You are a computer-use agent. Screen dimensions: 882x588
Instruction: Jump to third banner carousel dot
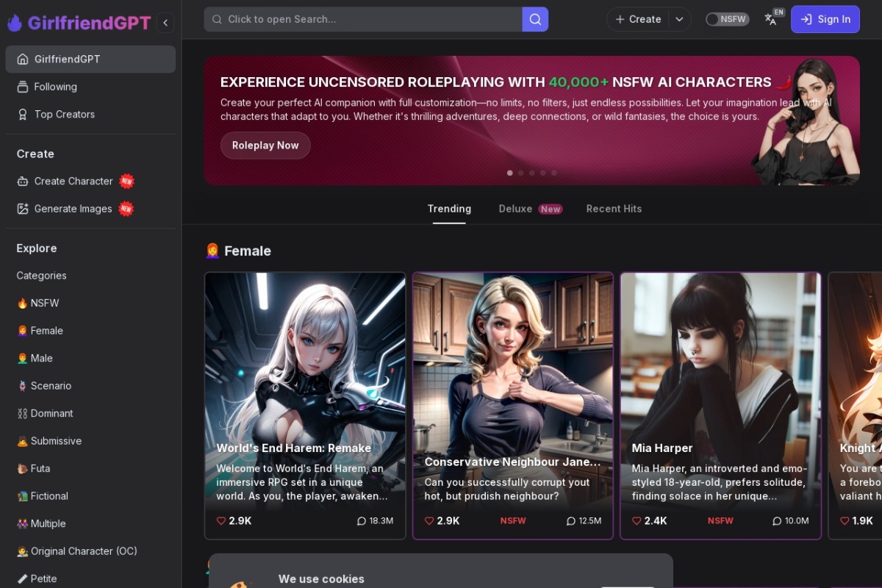[x=532, y=173]
